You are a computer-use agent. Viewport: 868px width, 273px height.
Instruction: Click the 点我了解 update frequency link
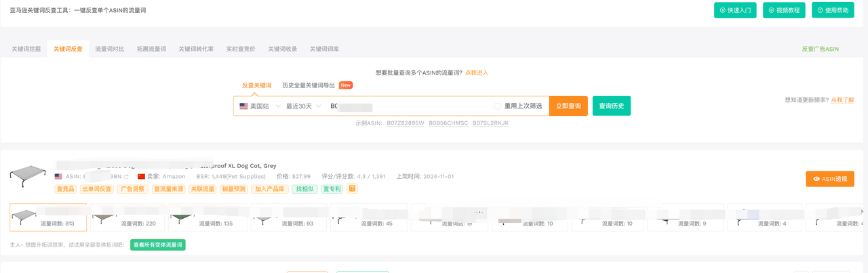click(x=842, y=100)
